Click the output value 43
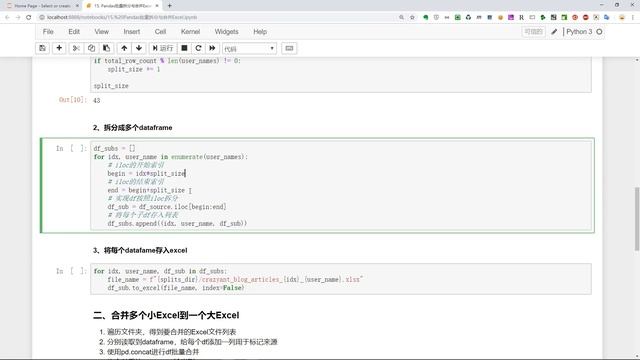The height and width of the screenshot is (360, 640). 97,100
